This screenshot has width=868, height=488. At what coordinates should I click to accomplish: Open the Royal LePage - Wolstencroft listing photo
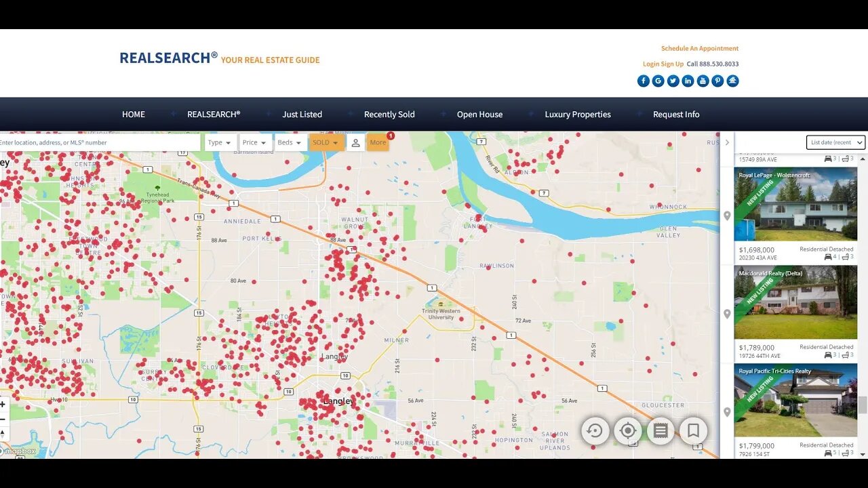[x=795, y=204]
